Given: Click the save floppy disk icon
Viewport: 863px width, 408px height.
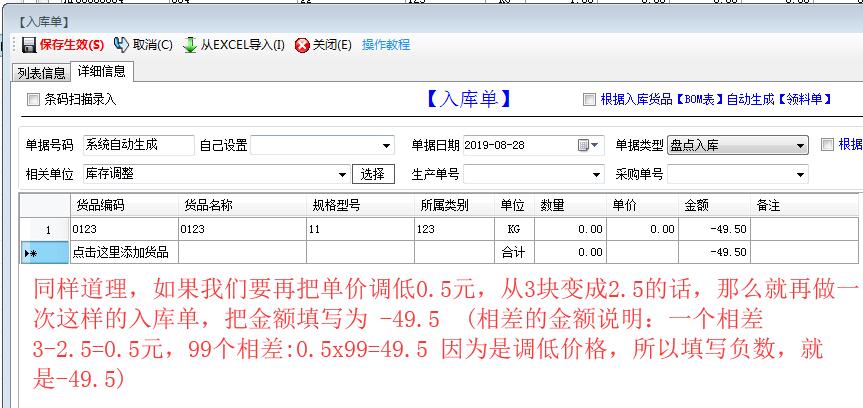Looking at the screenshot, I should pos(29,45).
